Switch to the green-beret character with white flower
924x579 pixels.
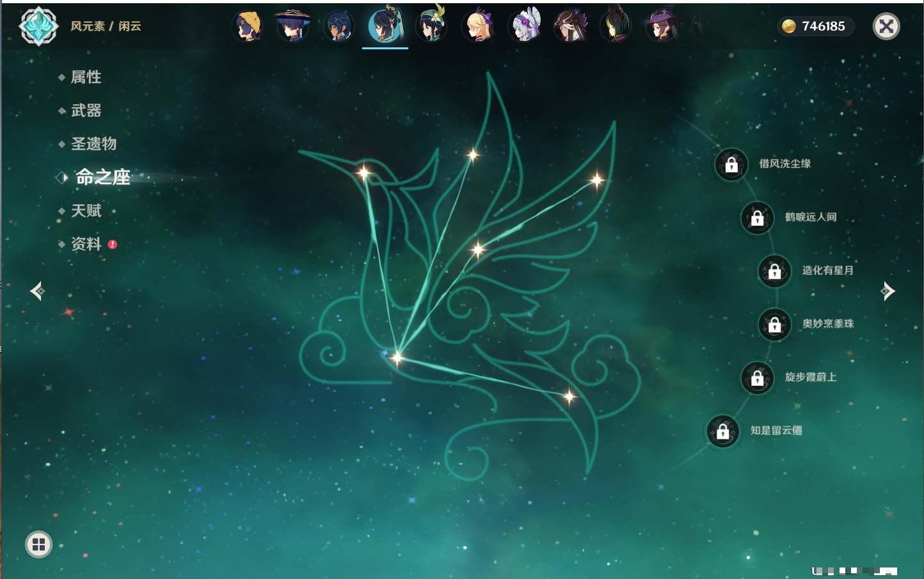[431, 25]
